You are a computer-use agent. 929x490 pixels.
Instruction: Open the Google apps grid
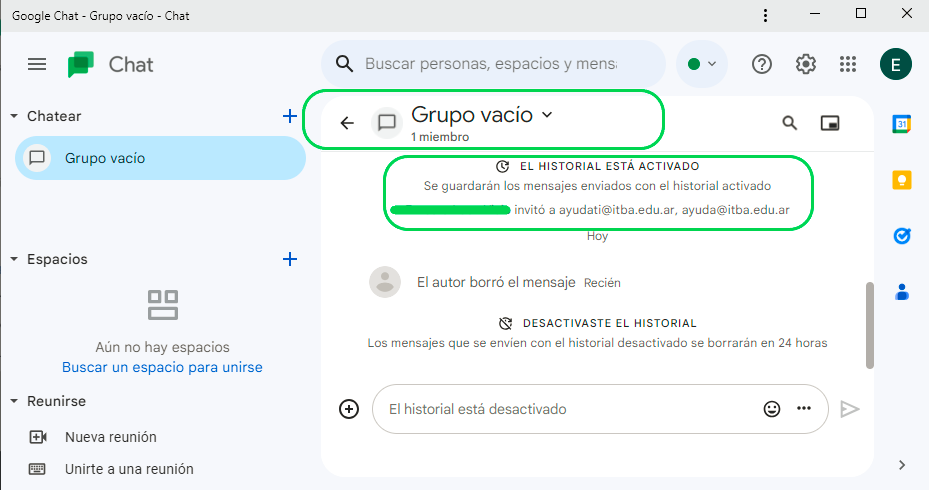pyautogui.click(x=848, y=64)
